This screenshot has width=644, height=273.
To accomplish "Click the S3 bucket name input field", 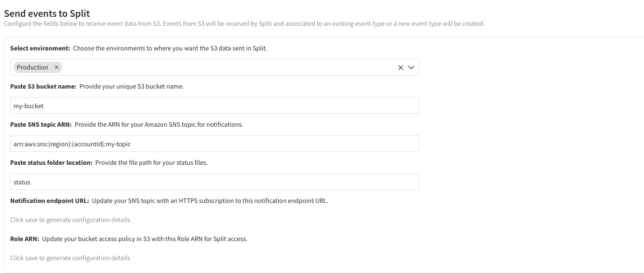I will click(x=214, y=105).
